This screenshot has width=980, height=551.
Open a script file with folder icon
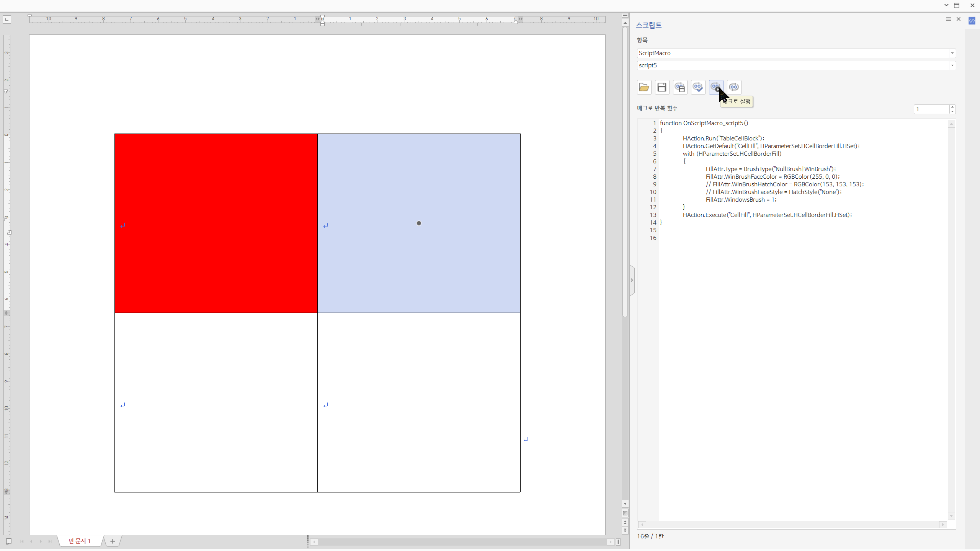(644, 87)
